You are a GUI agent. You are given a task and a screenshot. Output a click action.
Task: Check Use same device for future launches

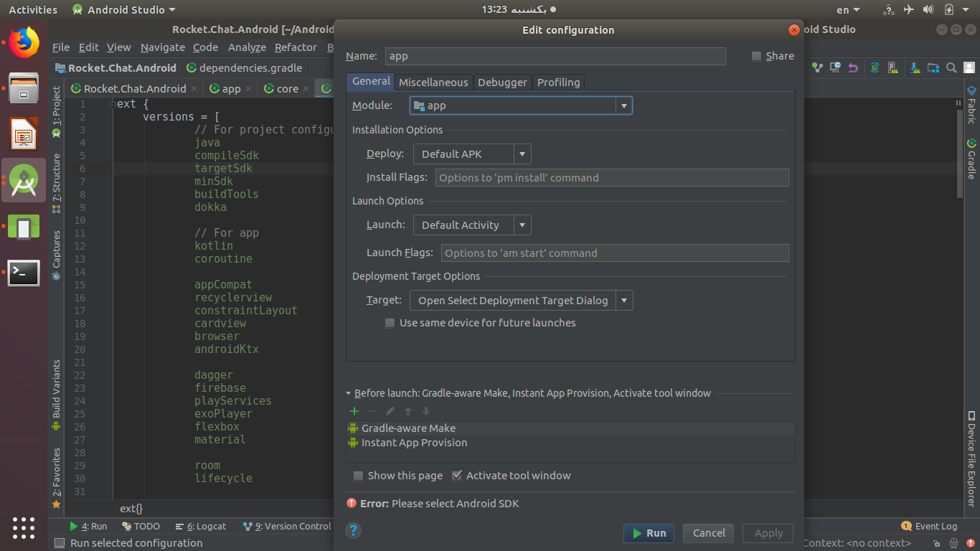390,323
